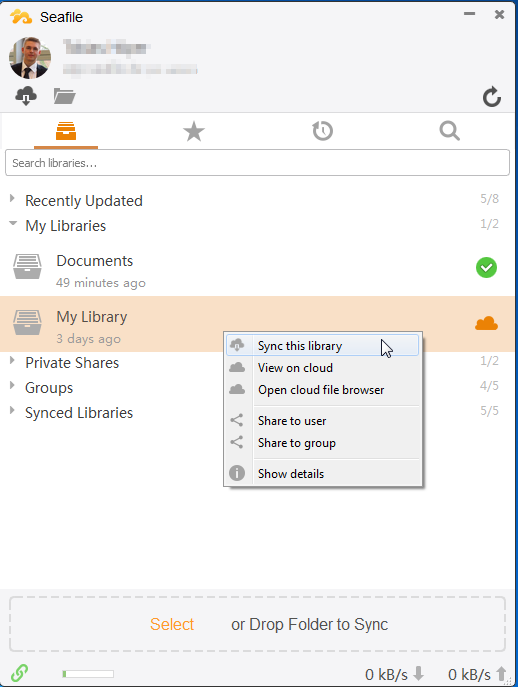518x687 pixels.
Task: Click the Recently Updated label
Action: 84,201
